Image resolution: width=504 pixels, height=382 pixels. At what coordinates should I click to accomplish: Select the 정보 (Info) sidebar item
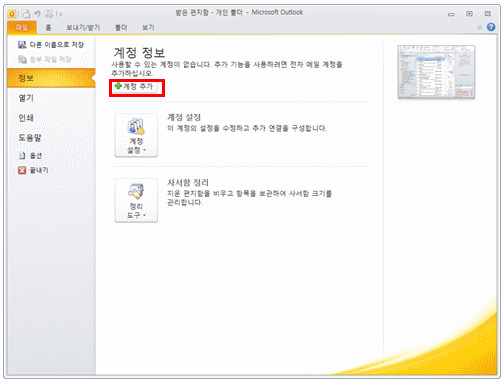pyautogui.click(x=51, y=78)
